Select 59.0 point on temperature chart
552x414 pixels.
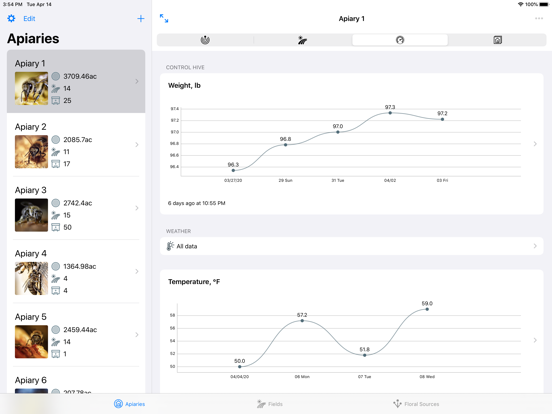tap(427, 309)
